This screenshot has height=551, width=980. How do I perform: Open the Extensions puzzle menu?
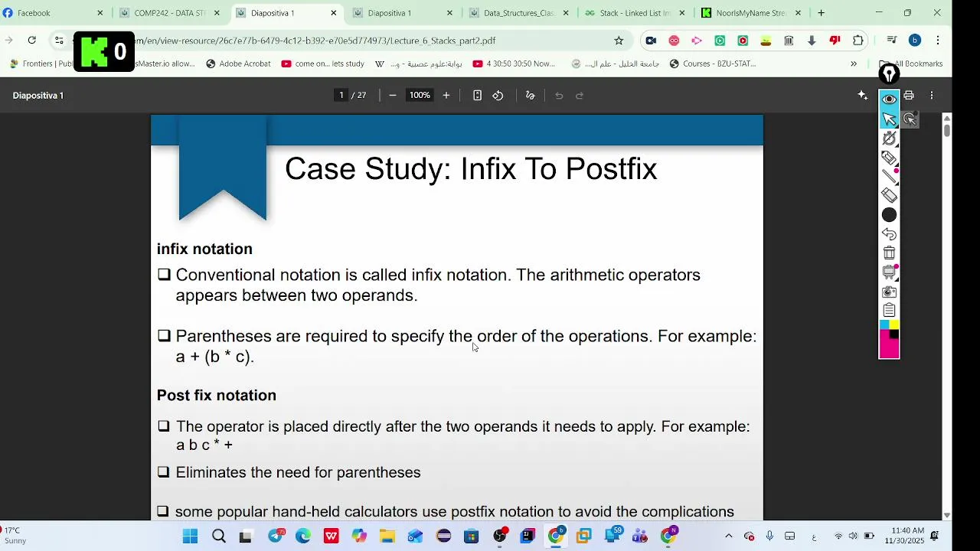858,41
